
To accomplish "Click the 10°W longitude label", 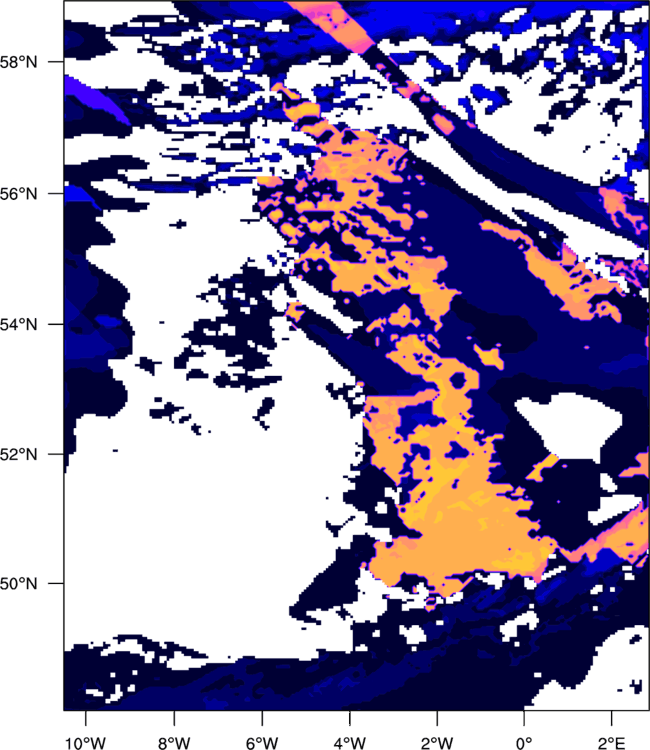I will pyautogui.click(x=86, y=742).
